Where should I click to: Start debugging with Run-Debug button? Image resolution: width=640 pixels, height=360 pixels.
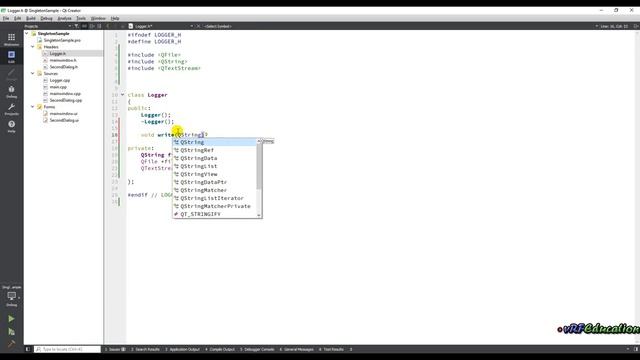(x=11, y=331)
